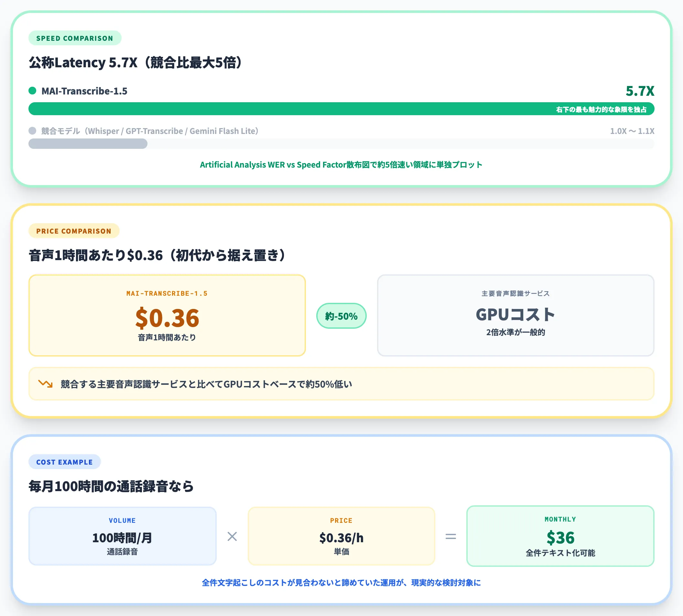The image size is (683, 616).
Task: Click the blue 全件文字起こしのコスト footer note
Action: tap(341, 582)
